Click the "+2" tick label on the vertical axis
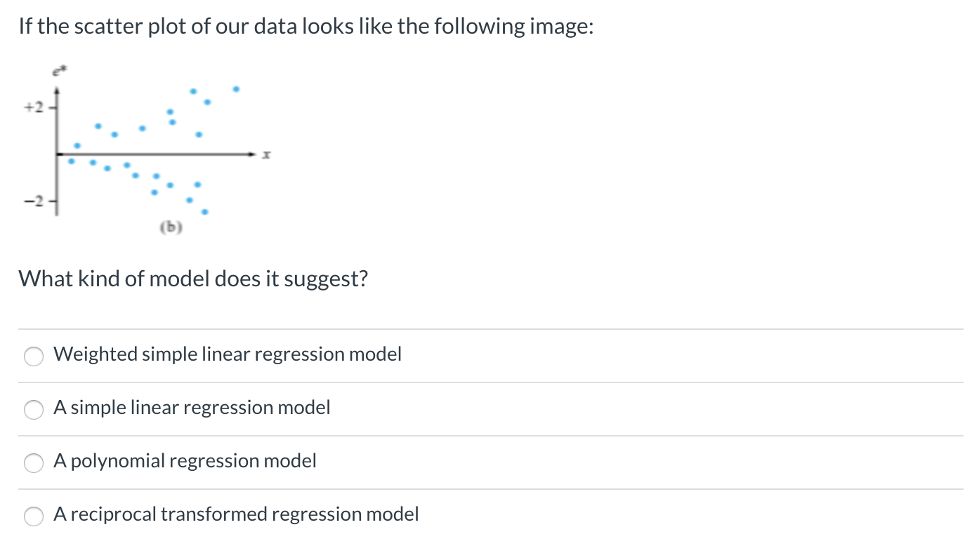The width and height of the screenshot is (972, 560). click(x=35, y=108)
